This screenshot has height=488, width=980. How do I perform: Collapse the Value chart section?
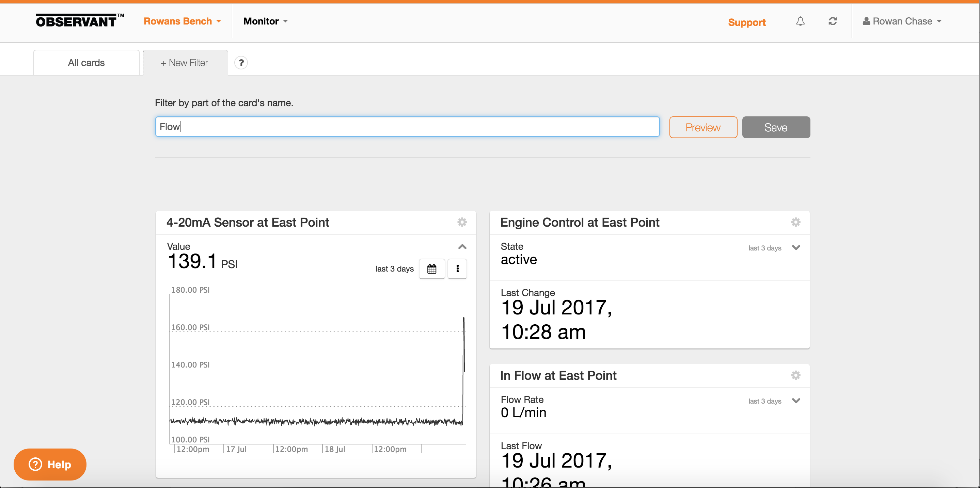462,247
